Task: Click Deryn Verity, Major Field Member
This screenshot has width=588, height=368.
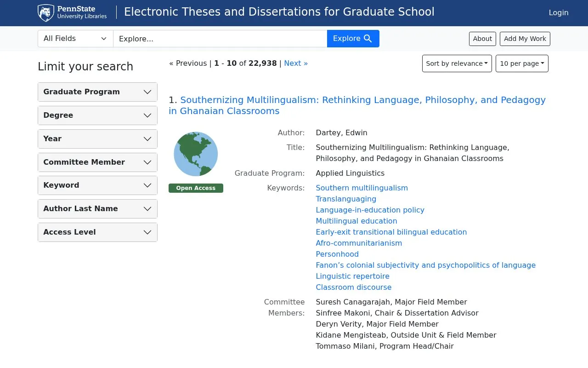Action: 377,324
